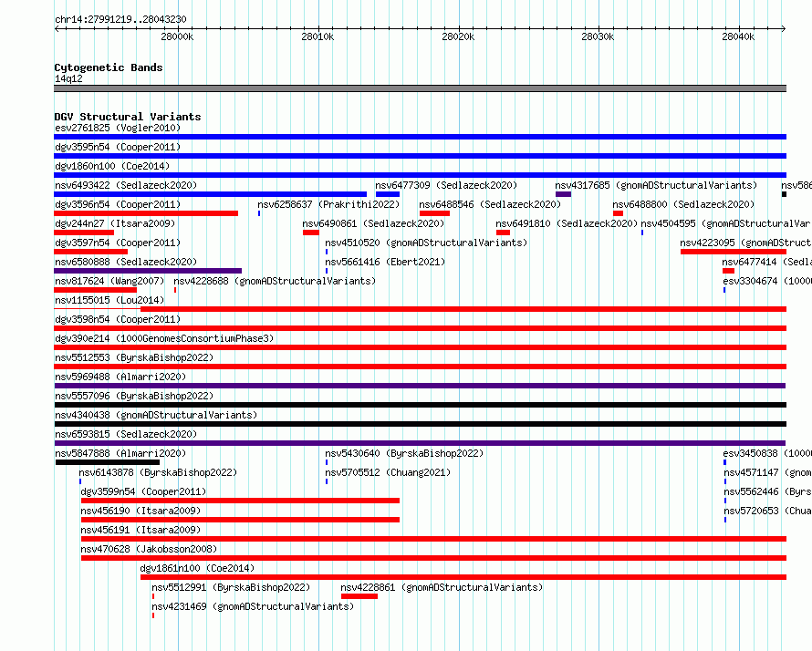Image resolution: width=812 pixels, height=651 pixels.
Task: Click the 28000k ruler tick label
Action: 177,36
